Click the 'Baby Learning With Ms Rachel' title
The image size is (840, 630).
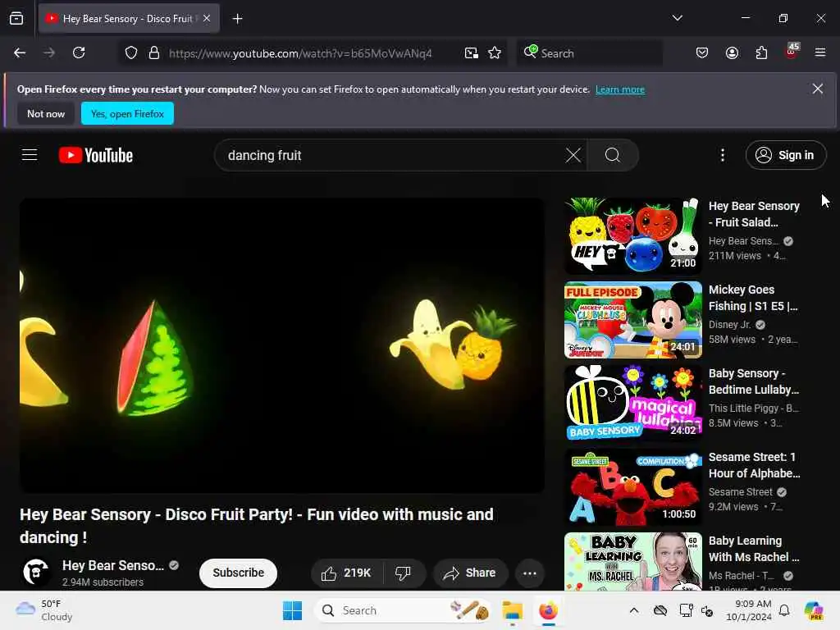[754, 549]
